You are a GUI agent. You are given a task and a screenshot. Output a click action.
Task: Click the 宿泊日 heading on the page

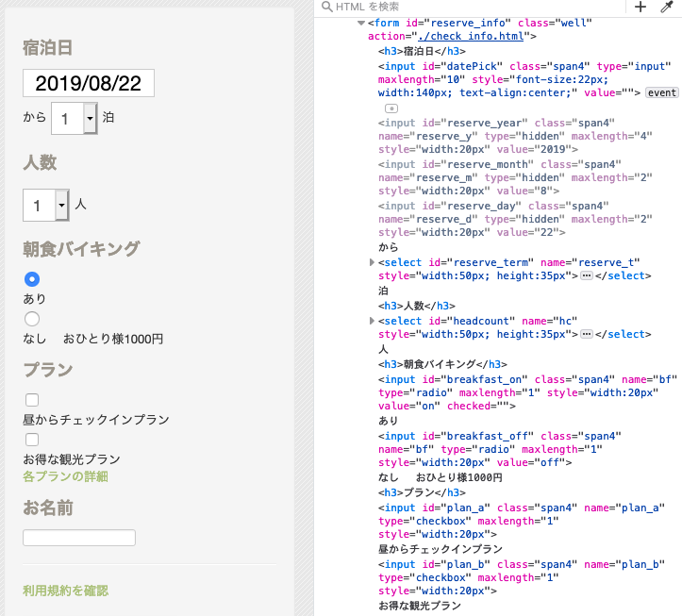47,47
